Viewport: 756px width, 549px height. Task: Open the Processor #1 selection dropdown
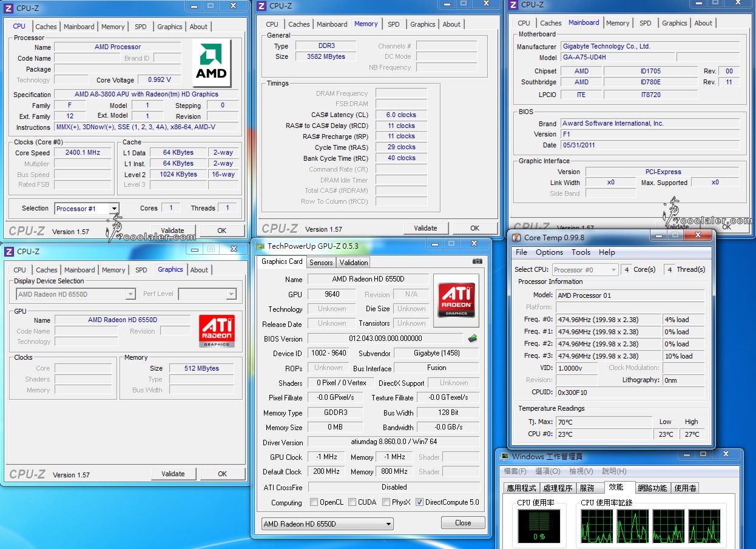click(114, 209)
